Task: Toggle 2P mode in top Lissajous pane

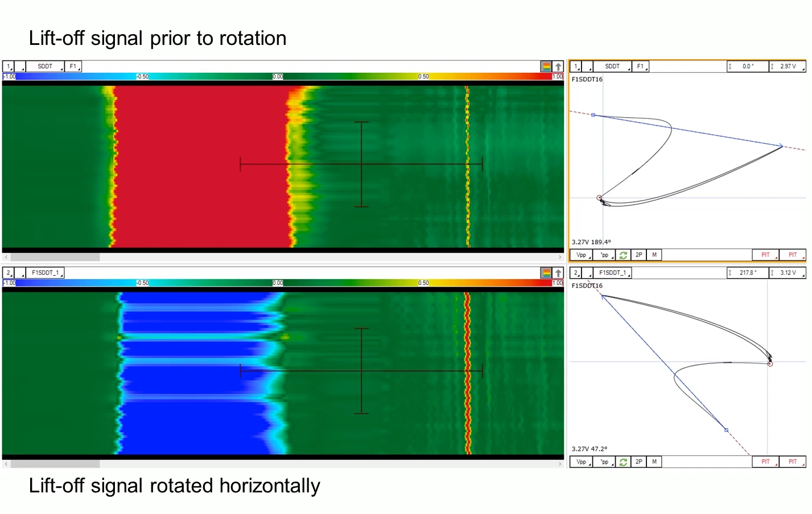Action: [x=639, y=255]
